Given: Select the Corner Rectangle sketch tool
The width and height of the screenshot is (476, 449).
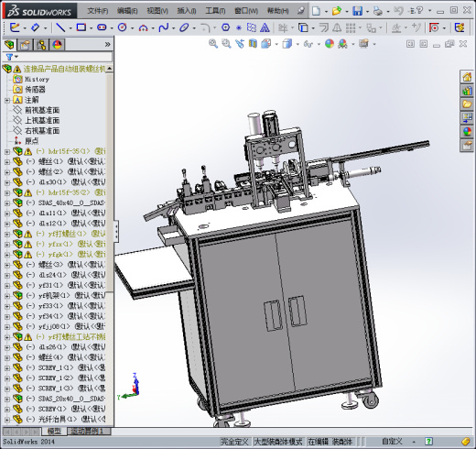Looking at the screenshot, I should (x=81, y=27).
